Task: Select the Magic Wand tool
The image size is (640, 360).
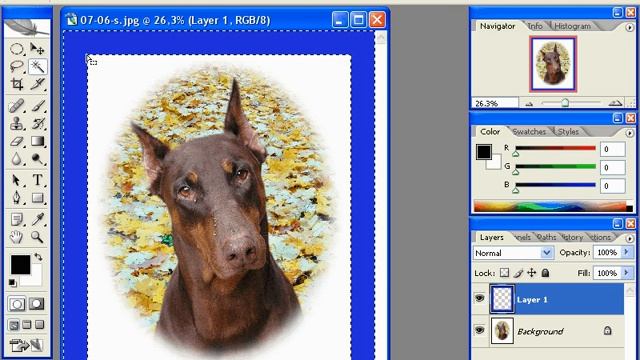Action: click(38, 67)
